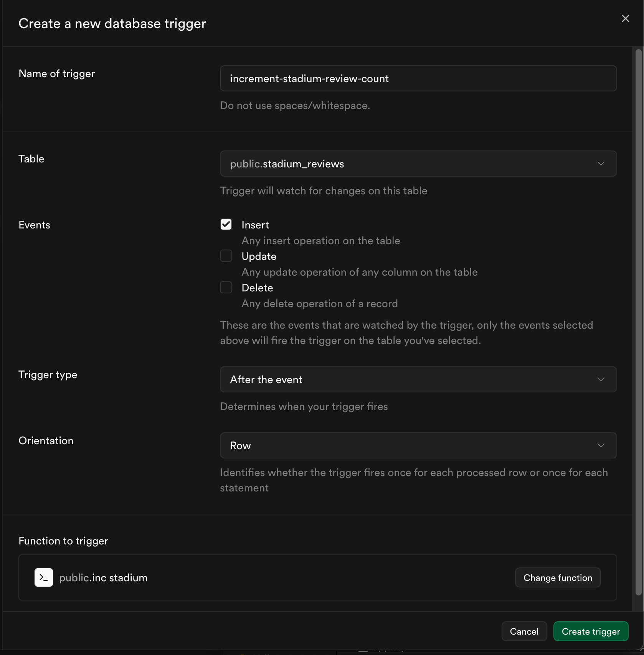Click the Orientation chevron icon
The height and width of the screenshot is (655, 644).
point(601,445)
